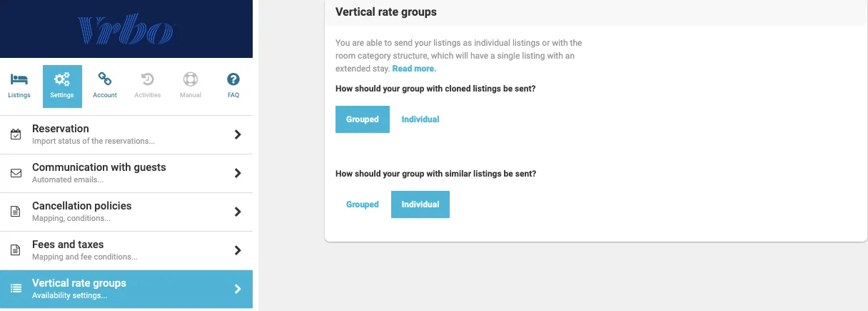Select Grouped for similar listings

[363, 204]
